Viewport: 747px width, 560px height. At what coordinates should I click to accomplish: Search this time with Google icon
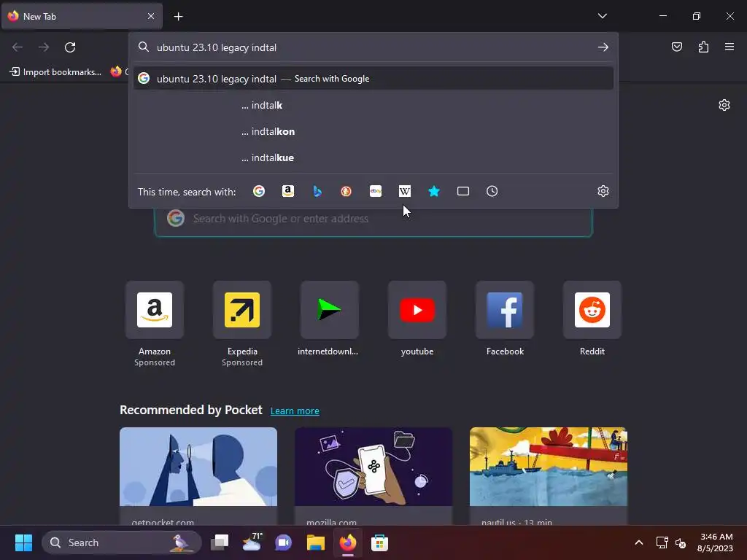click(x=259, y=192)
